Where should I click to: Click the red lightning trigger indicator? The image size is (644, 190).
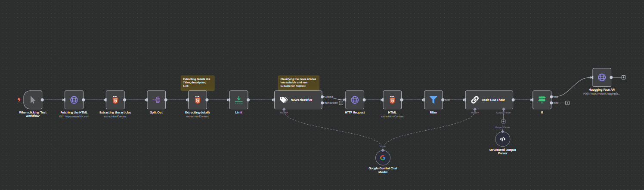19,100
